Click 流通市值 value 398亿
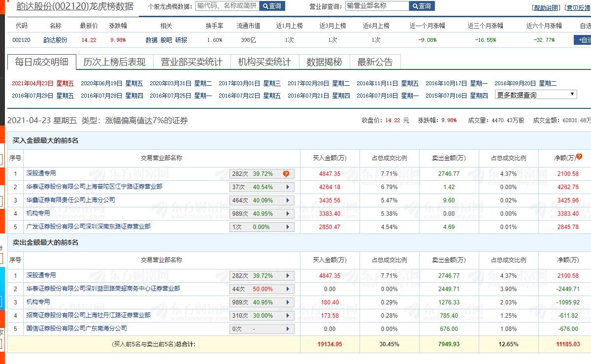 [x=248, y=40]
